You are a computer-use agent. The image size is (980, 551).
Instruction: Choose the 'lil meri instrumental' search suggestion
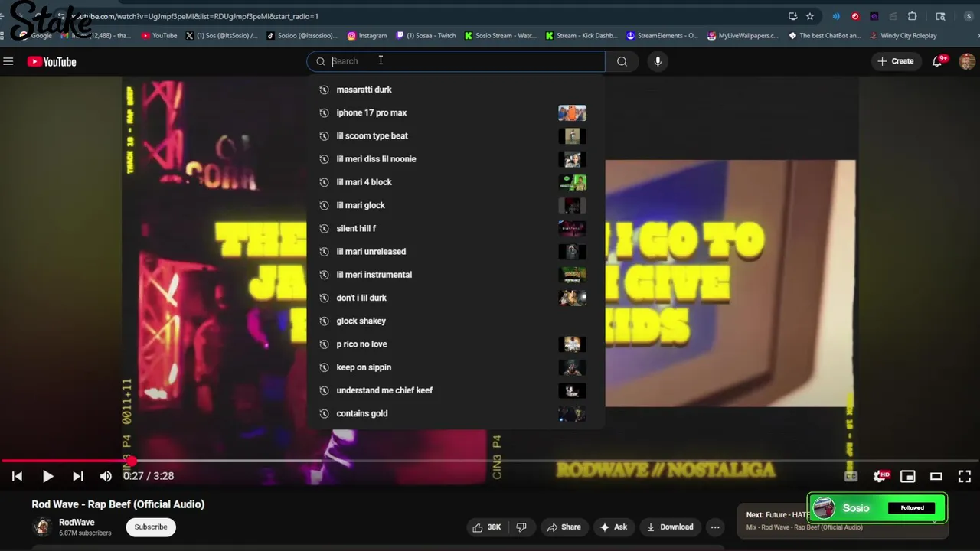(456, 275)
